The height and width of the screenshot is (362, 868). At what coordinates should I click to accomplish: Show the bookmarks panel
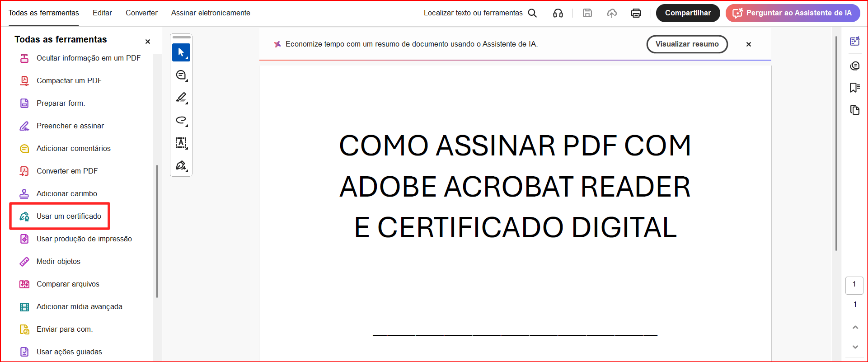855,88
